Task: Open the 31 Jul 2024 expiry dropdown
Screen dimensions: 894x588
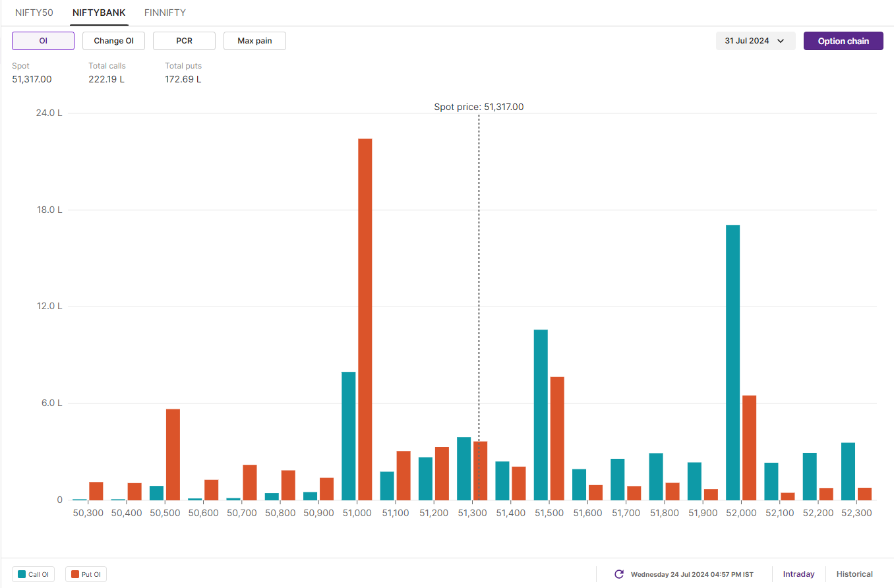Action: 756,41
